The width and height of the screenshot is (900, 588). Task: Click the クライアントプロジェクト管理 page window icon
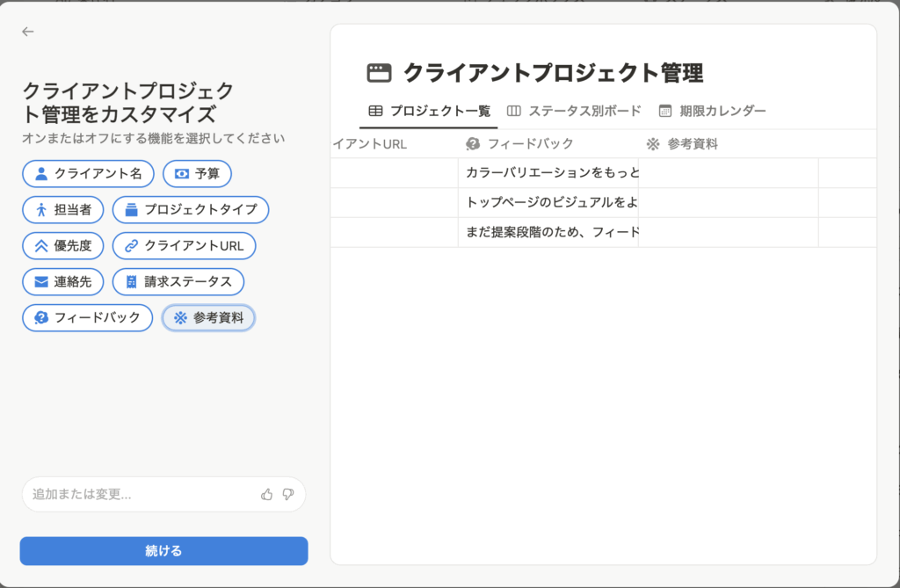pyautogui.click(x=379, y=73)
